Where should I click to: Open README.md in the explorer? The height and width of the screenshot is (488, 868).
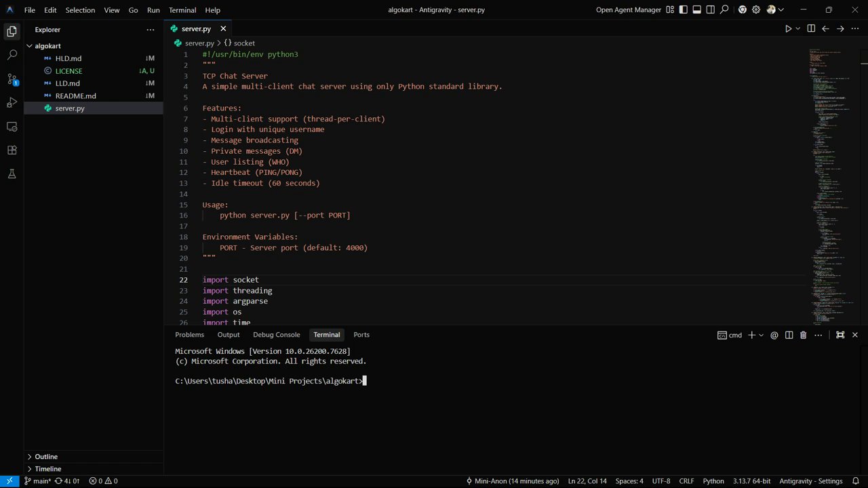(75, 96)
